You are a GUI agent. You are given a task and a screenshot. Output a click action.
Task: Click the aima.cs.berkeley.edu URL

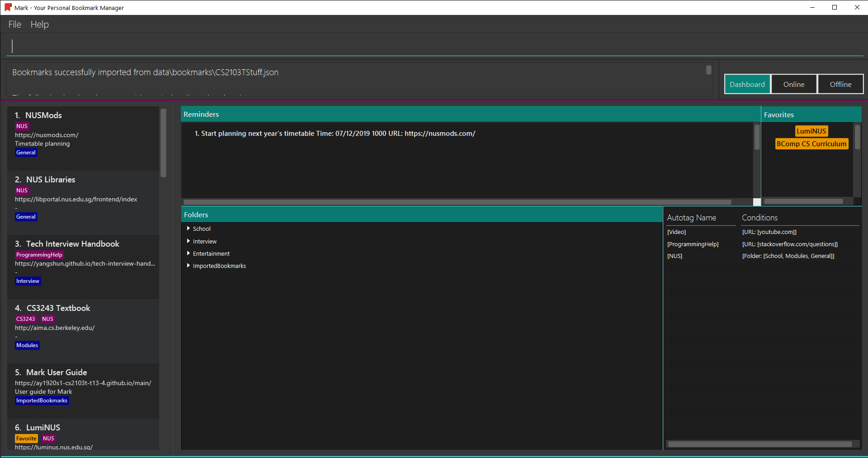(55, 328)
